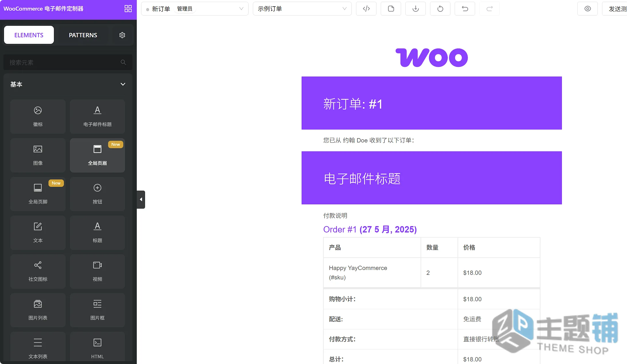
Task: Add the 图像 image element
Action: tap(38, 155)
